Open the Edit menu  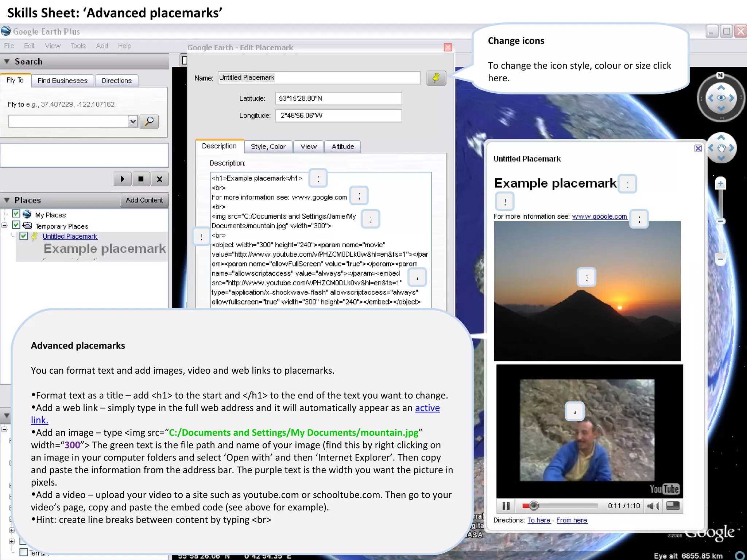[x=29, y=46]
